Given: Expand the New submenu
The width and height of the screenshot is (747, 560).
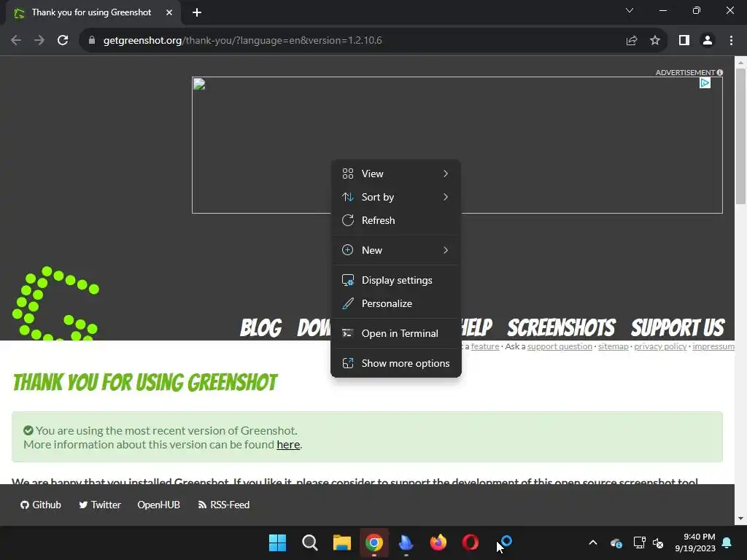Looking at the screenshot, I should [396, 251].
